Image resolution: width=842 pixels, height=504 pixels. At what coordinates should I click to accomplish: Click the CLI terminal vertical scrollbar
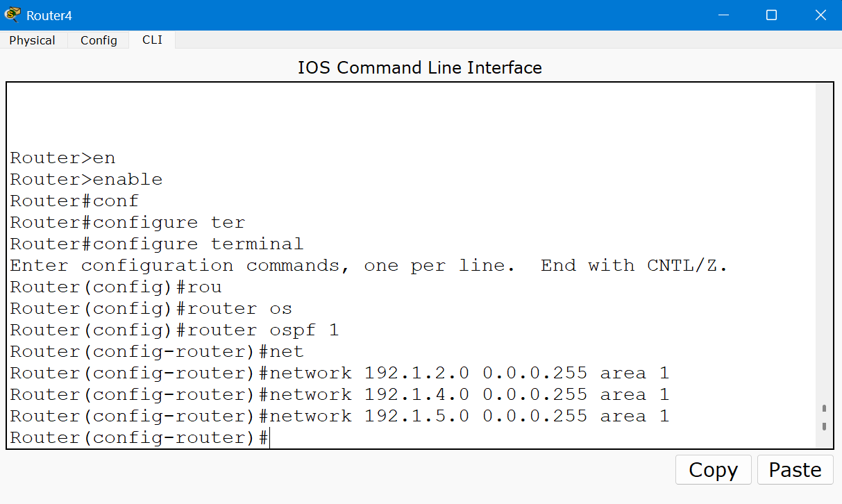[x=824, y=264]
